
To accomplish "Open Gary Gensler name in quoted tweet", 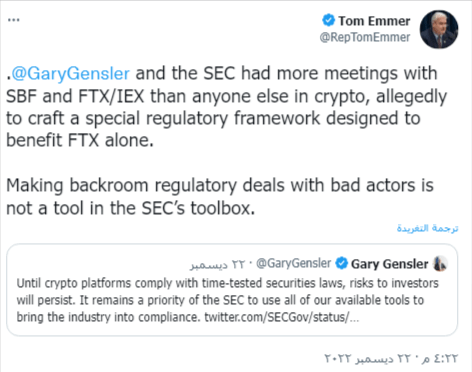I will click(389, 264).
